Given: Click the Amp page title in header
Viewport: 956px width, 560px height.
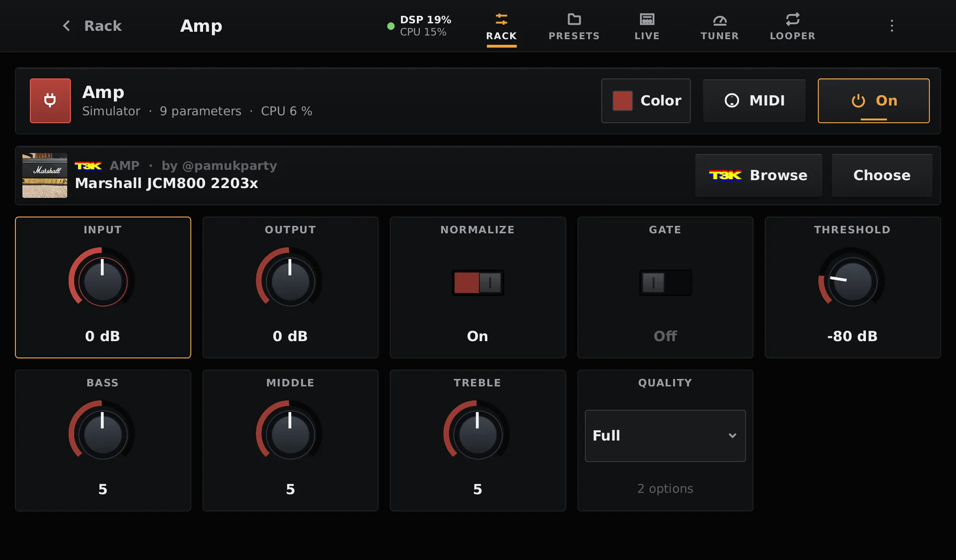Looking at the screenshot, I should [x=201, y=26].
